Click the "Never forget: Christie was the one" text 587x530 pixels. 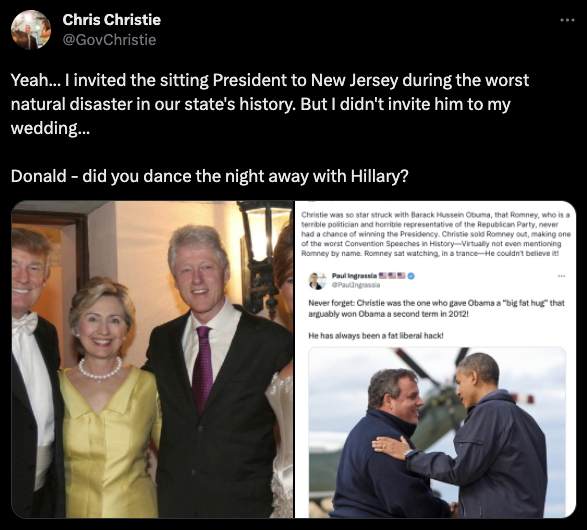[437, 308]
